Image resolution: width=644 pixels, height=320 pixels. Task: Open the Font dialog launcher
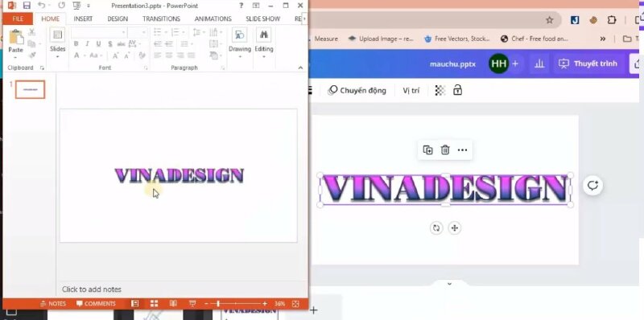(x=146, y=68)
